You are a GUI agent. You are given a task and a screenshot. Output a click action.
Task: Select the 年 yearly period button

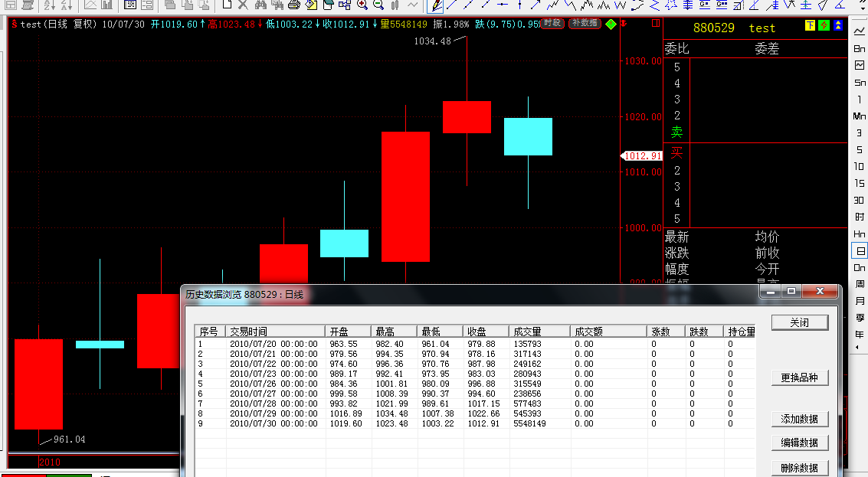(x=859, y=335)
